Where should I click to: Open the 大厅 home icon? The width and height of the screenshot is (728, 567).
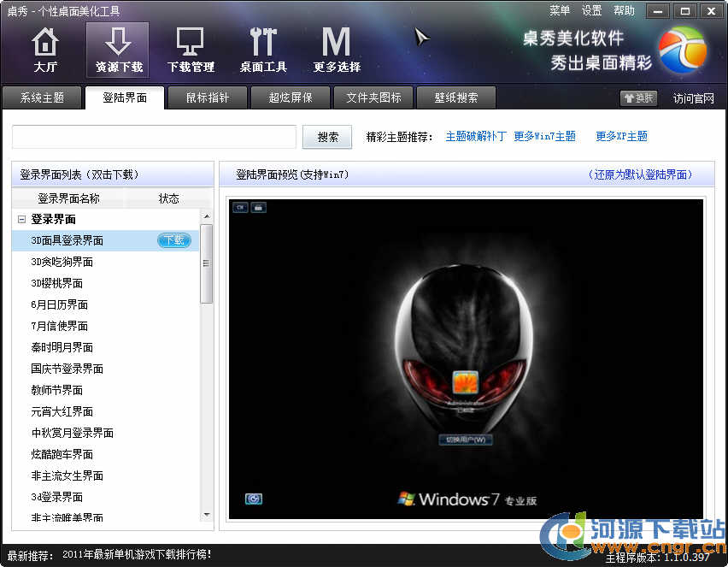45,50
